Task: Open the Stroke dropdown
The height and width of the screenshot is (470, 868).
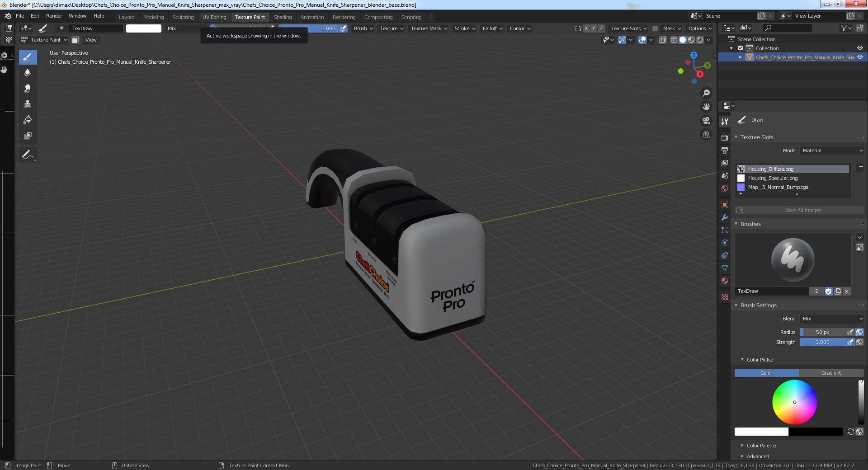Action: tap(465, 28)
